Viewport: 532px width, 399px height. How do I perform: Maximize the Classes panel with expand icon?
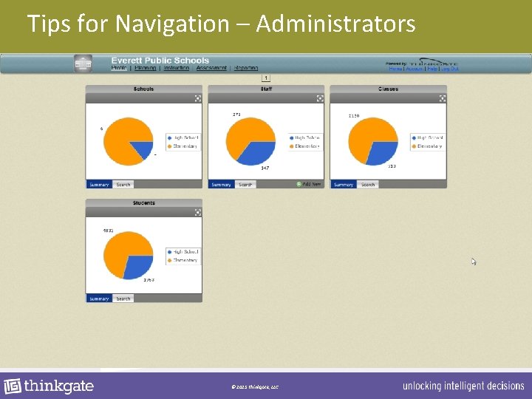(x=443, y=98)
